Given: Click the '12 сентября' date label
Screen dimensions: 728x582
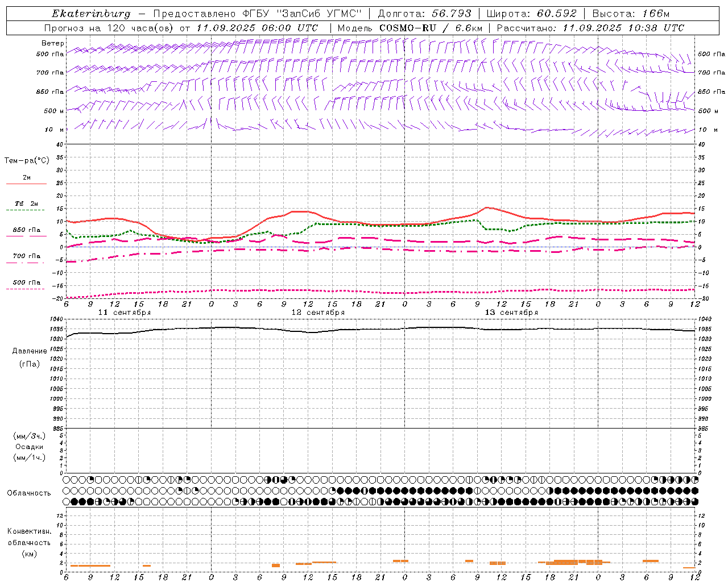Looking at the screenshot, I should pos(318,313).
